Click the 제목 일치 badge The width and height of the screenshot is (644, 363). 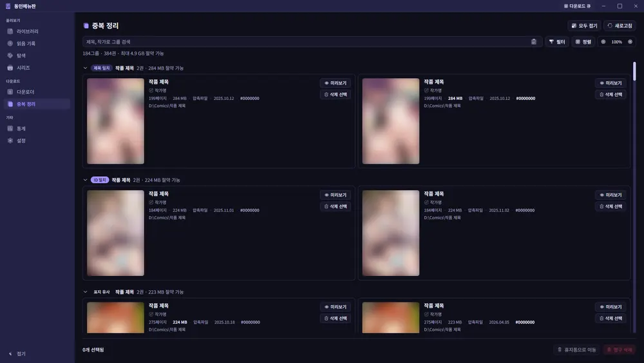coord(101,68)
